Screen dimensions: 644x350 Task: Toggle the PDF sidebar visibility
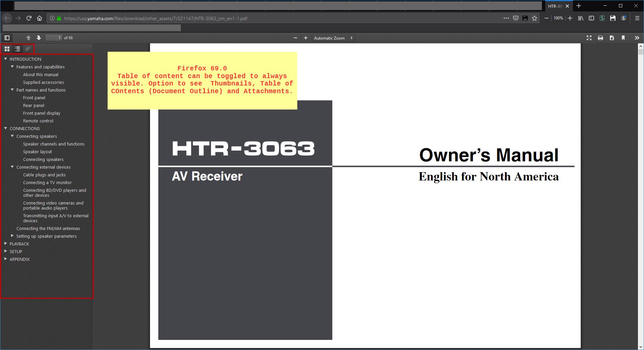coord(7,38)
